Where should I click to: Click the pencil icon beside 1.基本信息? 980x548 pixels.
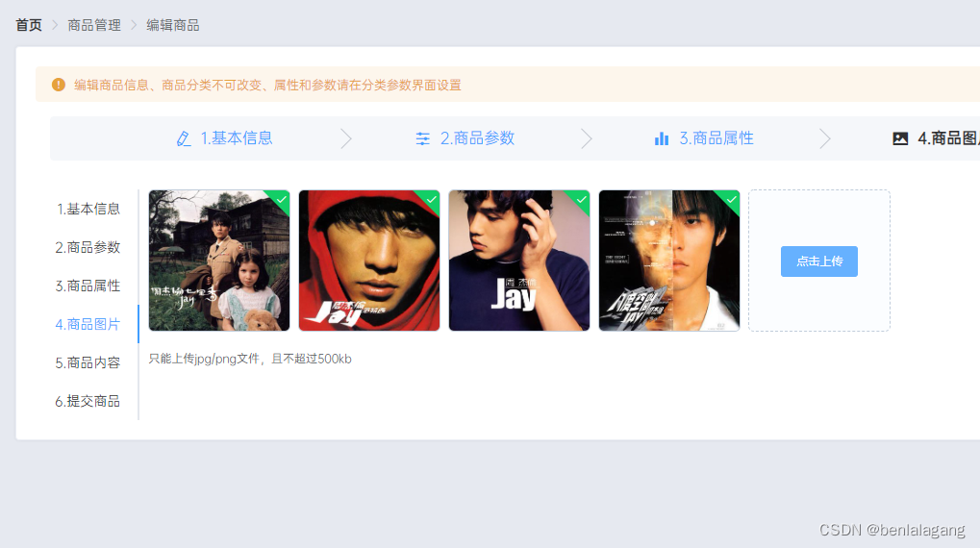tap(183, 138)
